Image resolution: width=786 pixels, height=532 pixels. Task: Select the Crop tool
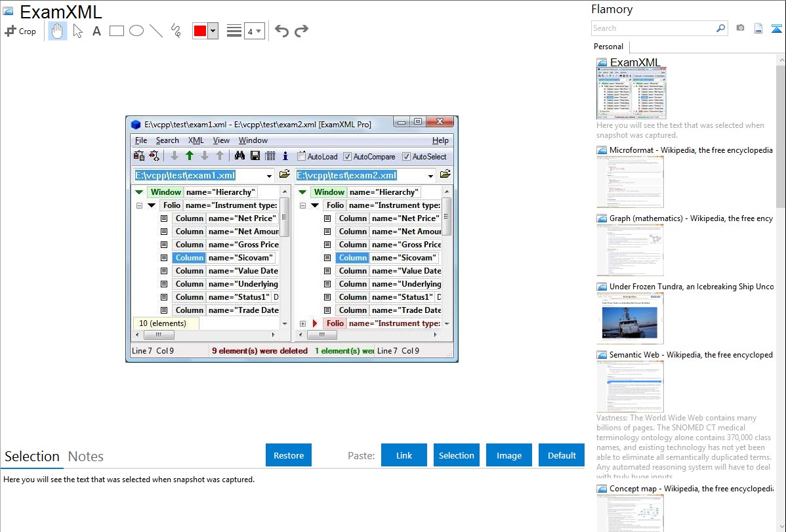tap(20, 31)
